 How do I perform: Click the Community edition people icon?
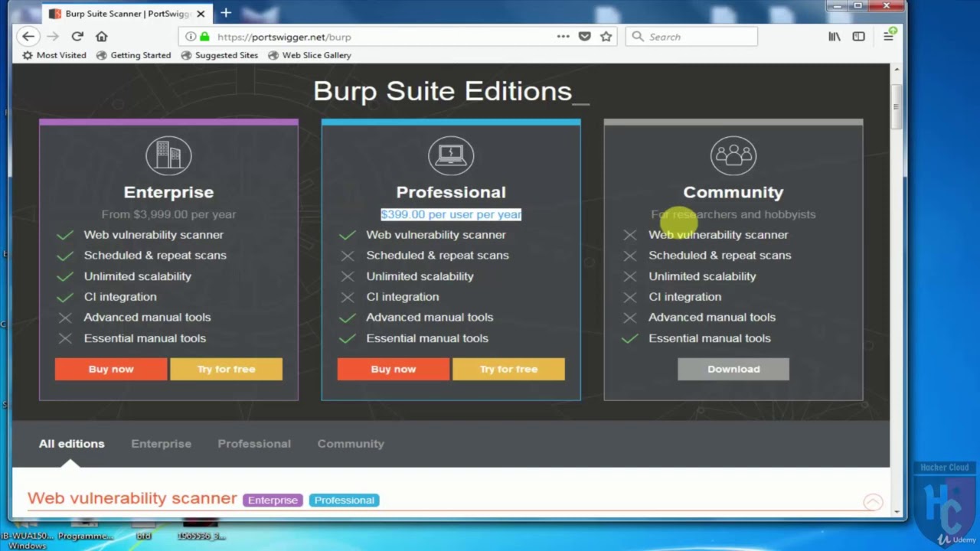733,156
